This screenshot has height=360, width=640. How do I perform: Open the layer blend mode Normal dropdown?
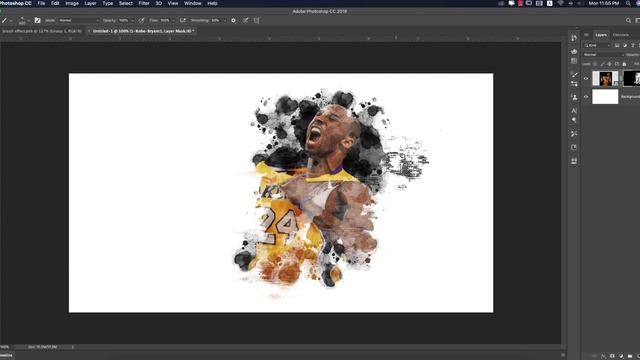click(x=604, y=55)
